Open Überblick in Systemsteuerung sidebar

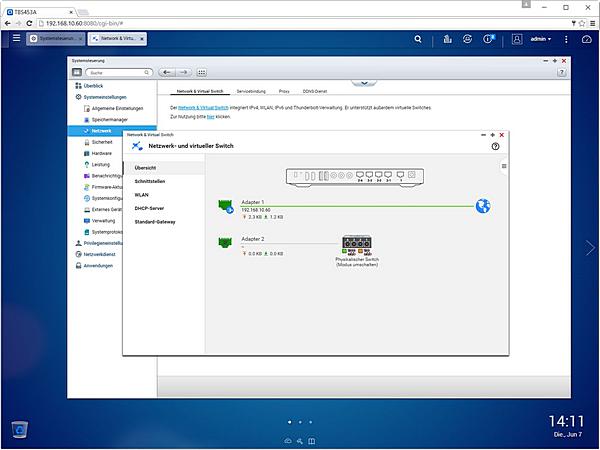point(89,86)
